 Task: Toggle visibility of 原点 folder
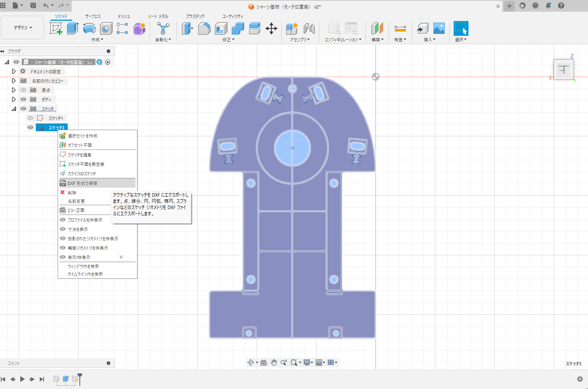(x=23, y=90)
